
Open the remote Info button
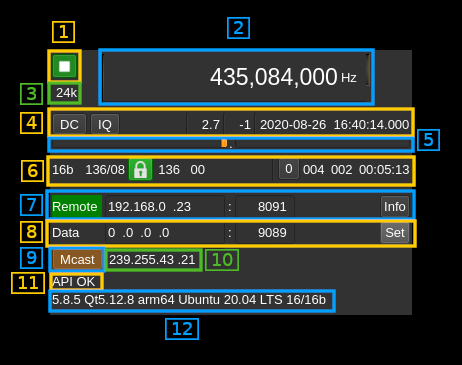(x=395, y=207)
